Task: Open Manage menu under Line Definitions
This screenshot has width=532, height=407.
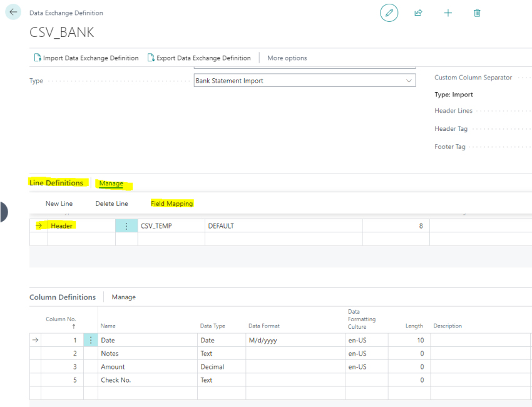Action: coord(111,183)
